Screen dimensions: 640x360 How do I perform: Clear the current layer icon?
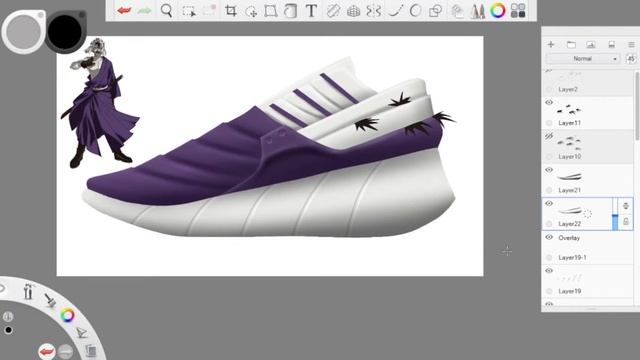[x=611, y=44]
